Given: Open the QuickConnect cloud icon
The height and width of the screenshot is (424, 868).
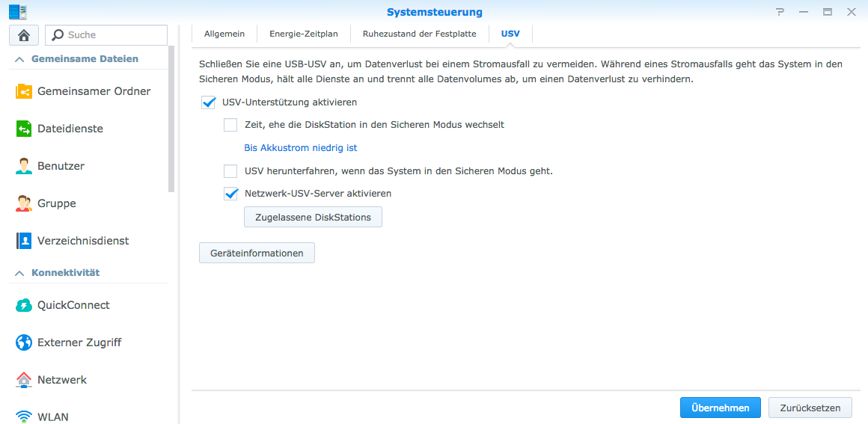Looking at the screenshot, I should click(24, 305).
